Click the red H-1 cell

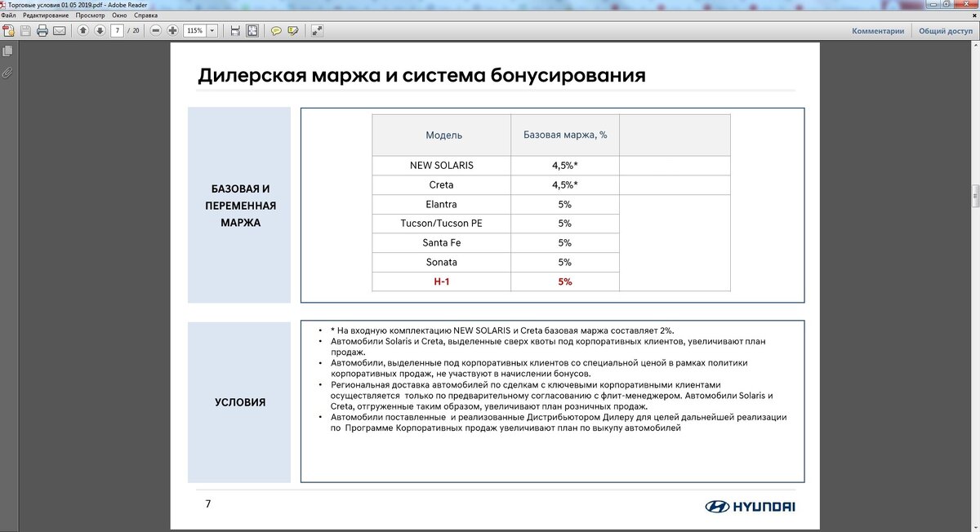(442, 282)
